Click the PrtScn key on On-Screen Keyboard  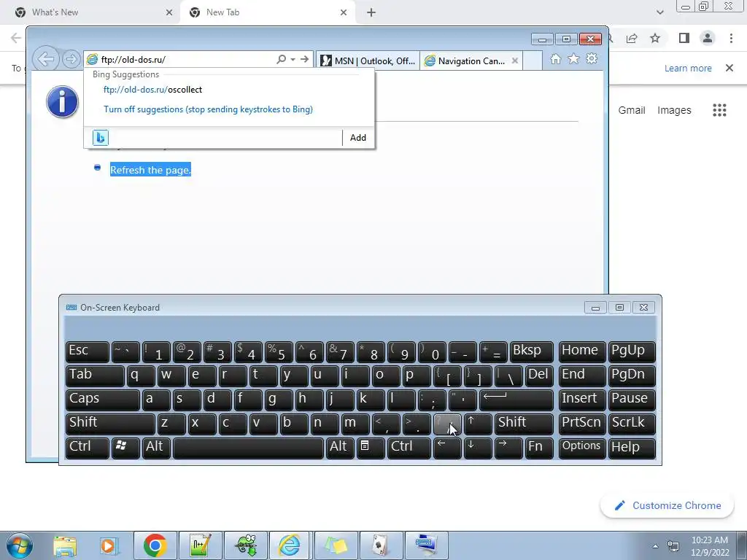581,424
